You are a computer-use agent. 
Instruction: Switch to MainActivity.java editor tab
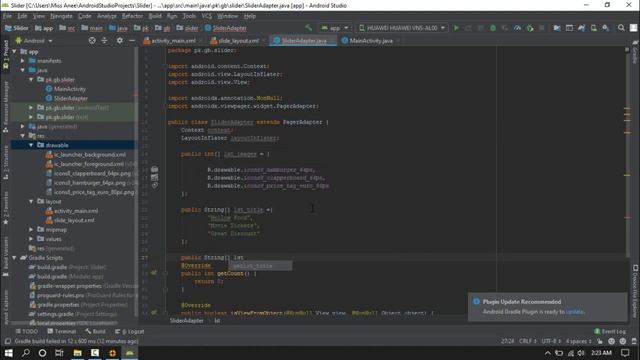(370, 41)
